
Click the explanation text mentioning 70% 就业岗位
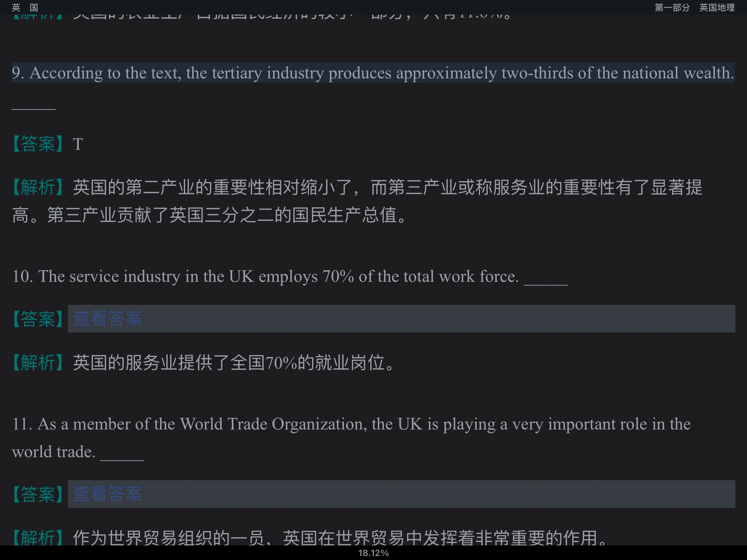[233, 363]
